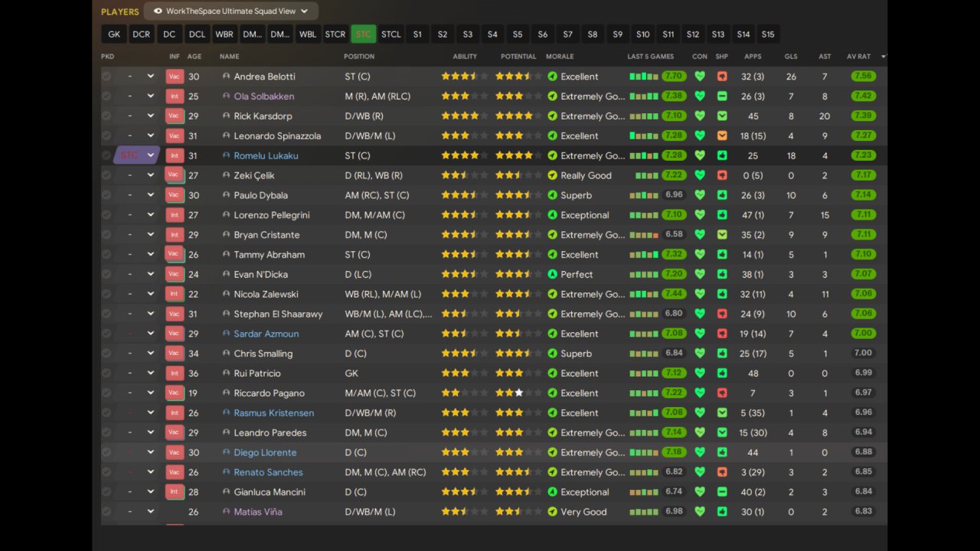Toggle Paulo Dybala's selection circle
Screen dimensions: 980x551
(x=106, y=195)
